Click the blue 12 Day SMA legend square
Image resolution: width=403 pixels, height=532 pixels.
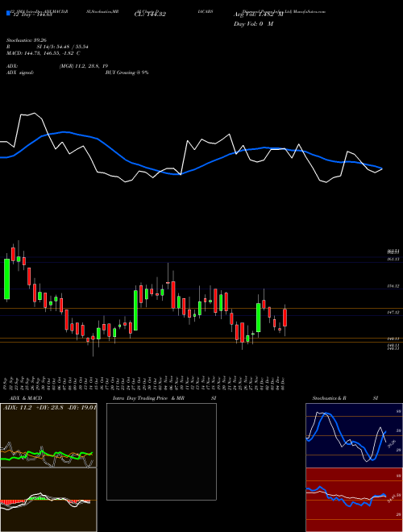point(8,14)
